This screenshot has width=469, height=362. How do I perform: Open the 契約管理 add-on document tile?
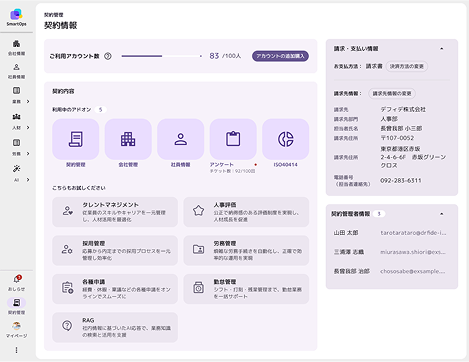click(76, 139)
